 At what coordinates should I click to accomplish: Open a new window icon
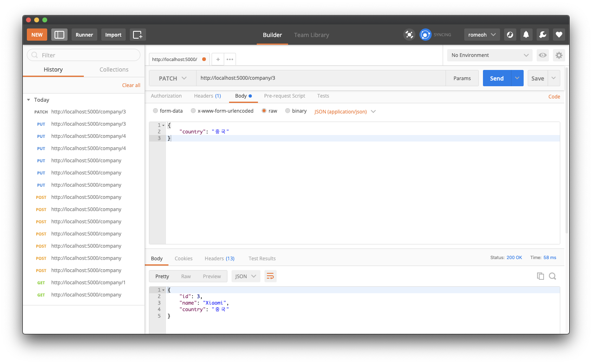pos(138,35)
